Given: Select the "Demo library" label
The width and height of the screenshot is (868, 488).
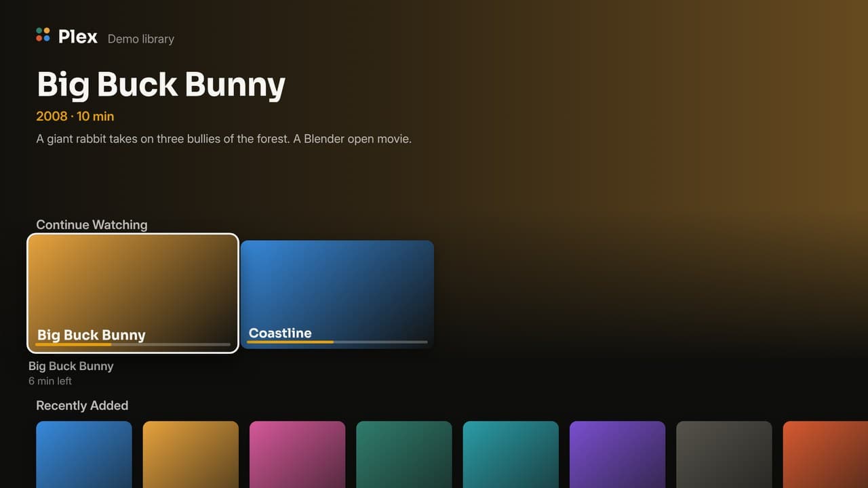Looking at the screenshot, I should 141,39.
